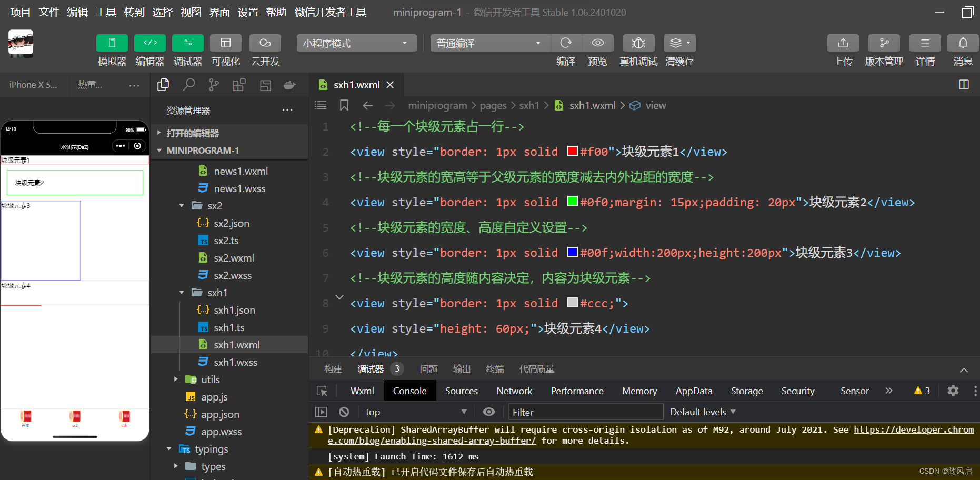Viewport: 980px width, 480px height.
Task: Go back with the left arrow icon
Action: coord(368,106)
